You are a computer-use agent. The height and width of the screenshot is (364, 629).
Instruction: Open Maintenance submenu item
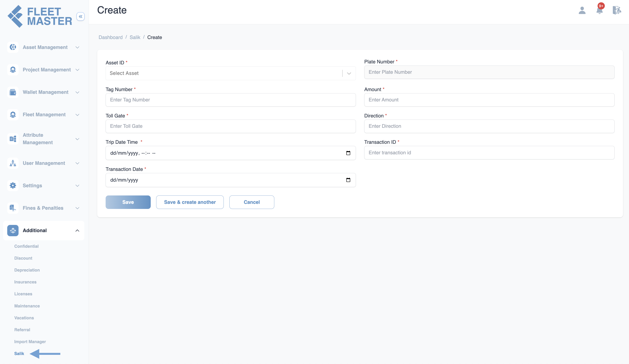point(27,306)
